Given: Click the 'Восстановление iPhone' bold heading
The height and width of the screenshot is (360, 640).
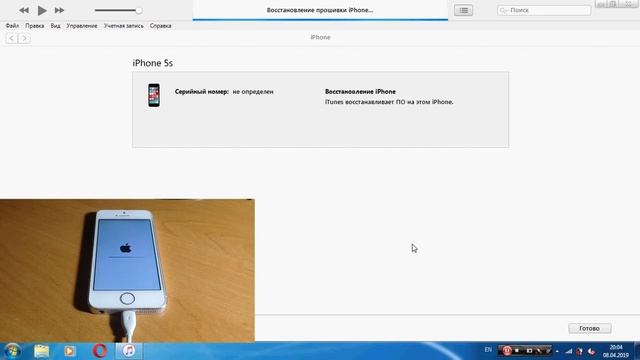Looking at the screenshot, I should click(360, 92).
